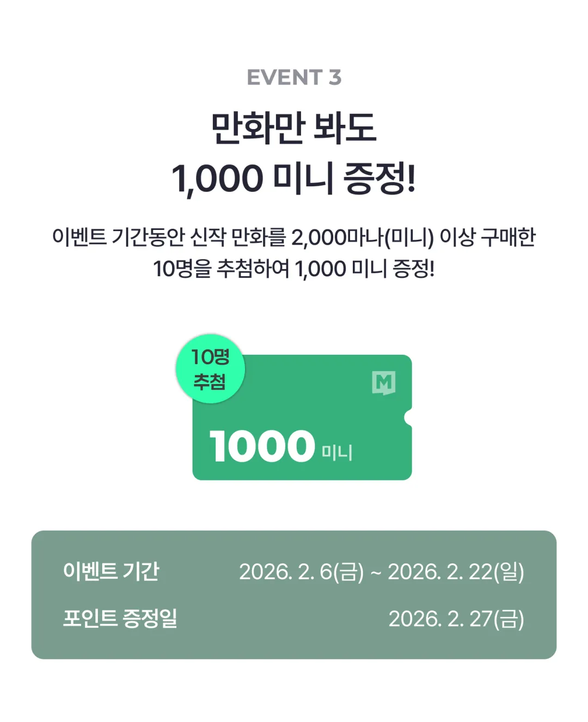Click the bold 1,000 미니 증정! headline
The height and width of the screenshot is (722, 588).
(x=294, y=179)
